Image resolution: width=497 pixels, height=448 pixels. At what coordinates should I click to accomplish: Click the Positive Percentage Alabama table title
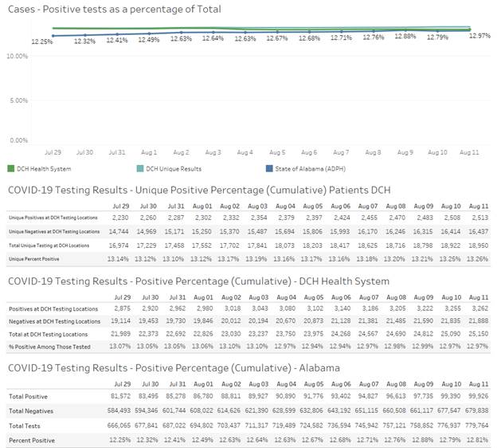coord(174,368)
